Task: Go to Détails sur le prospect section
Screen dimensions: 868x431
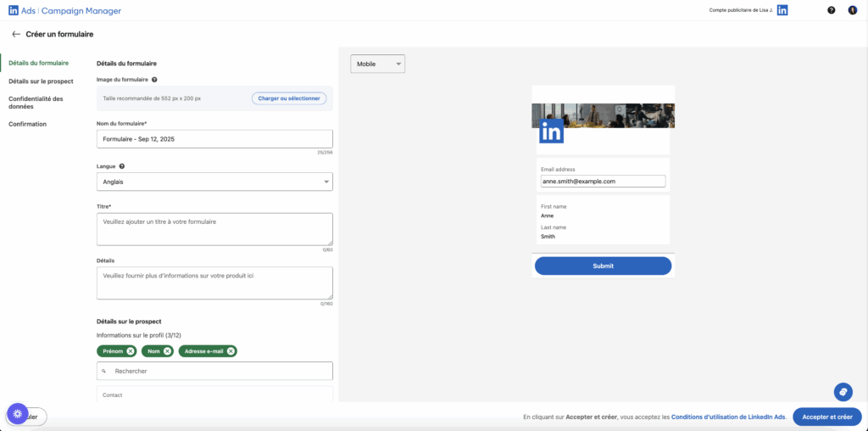Action: pos(41,81)
